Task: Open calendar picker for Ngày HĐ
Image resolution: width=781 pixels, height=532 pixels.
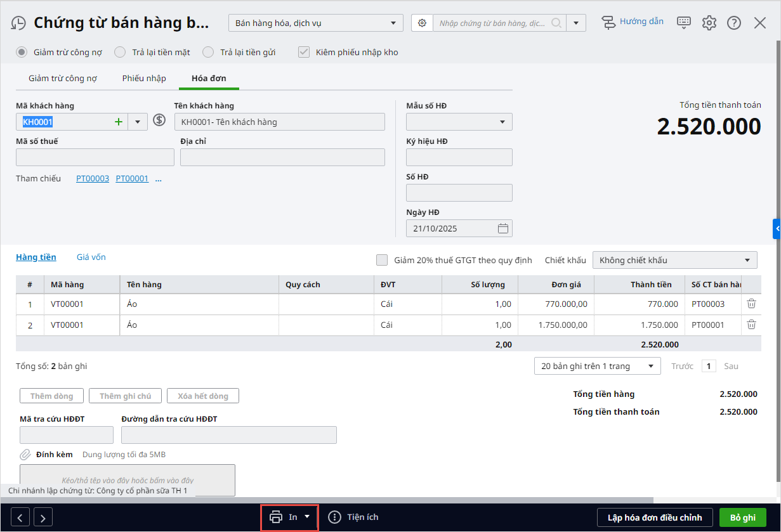Action: click(502, 228)
